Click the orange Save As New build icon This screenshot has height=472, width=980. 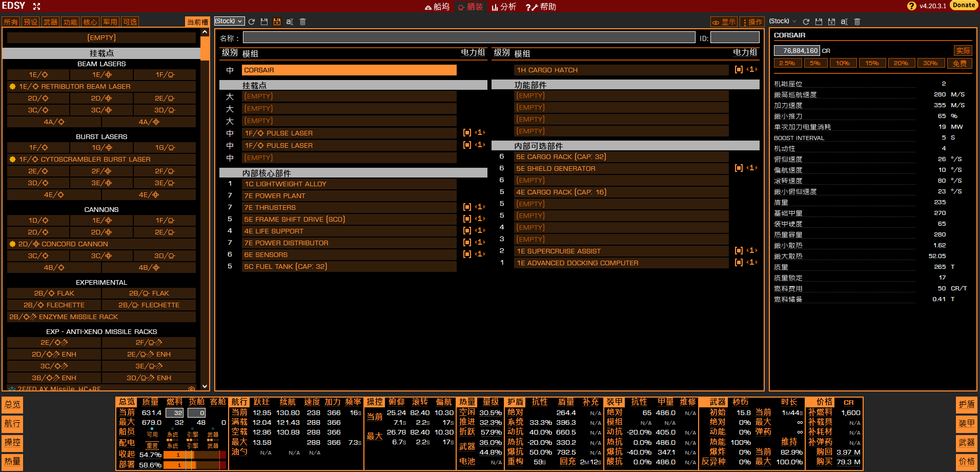(277, 22)
